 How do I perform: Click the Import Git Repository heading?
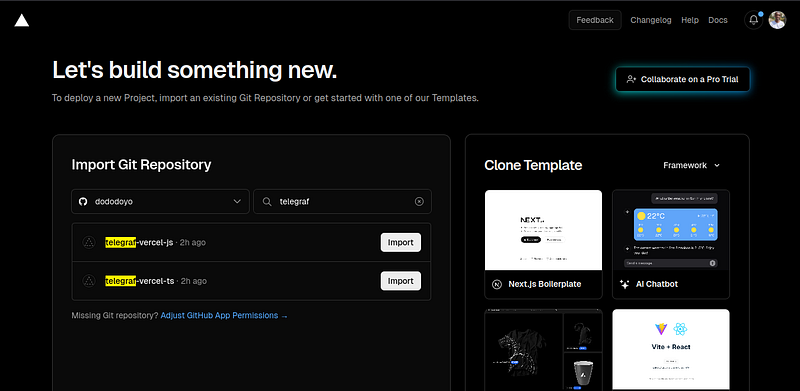click(141, 164)
